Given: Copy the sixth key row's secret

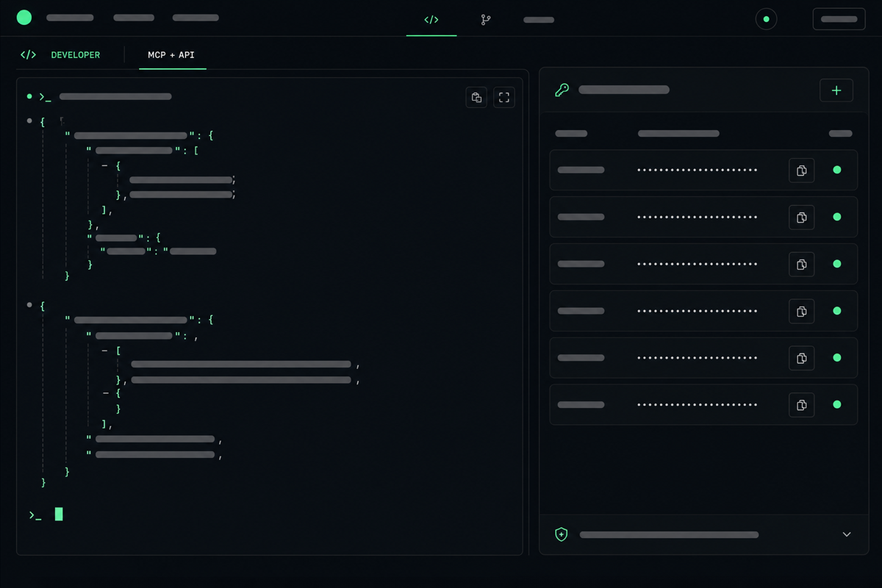Looking at the screenshot, I should coord(802,405).
